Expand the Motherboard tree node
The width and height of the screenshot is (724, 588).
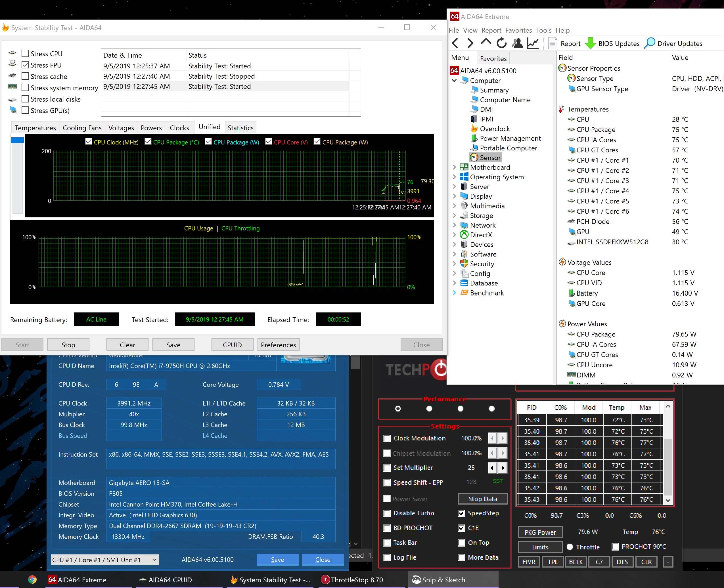tap(454, 167)
